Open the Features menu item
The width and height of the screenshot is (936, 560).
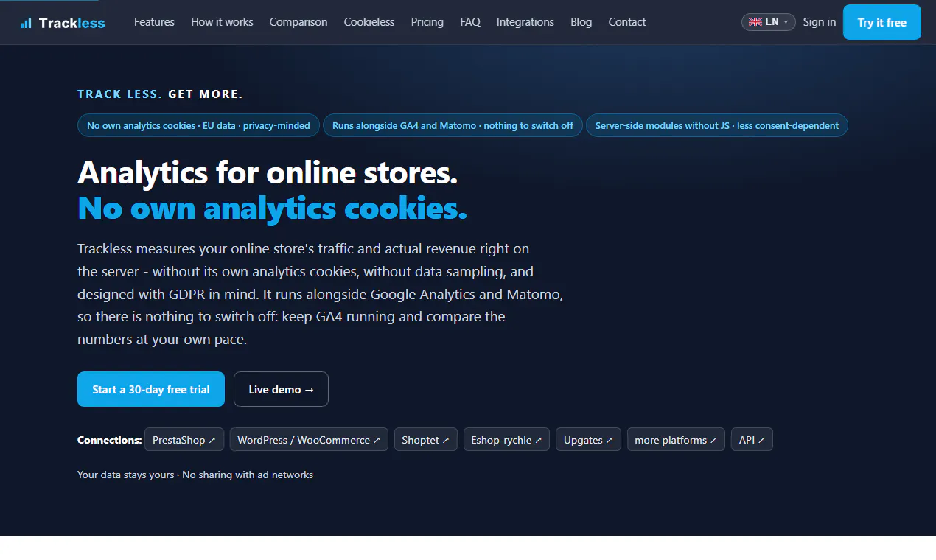point(154,22)
